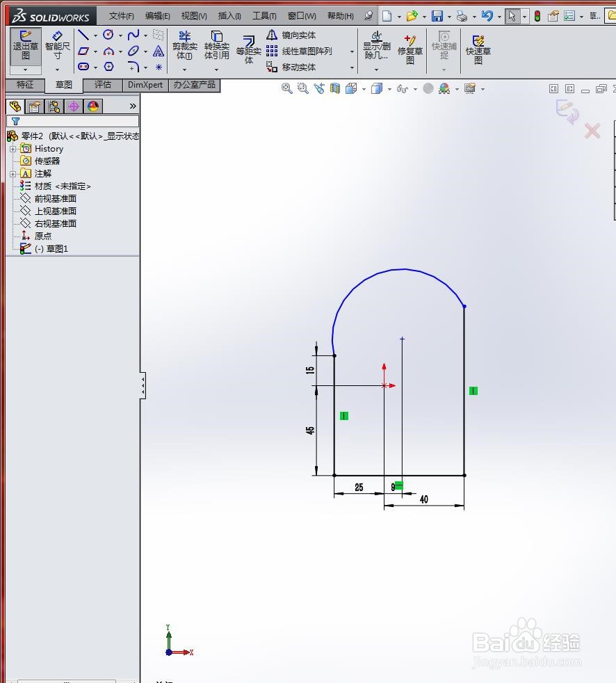Expand the History node in the tree
Screen dimensions: 616x683
[x=14, y=148]
